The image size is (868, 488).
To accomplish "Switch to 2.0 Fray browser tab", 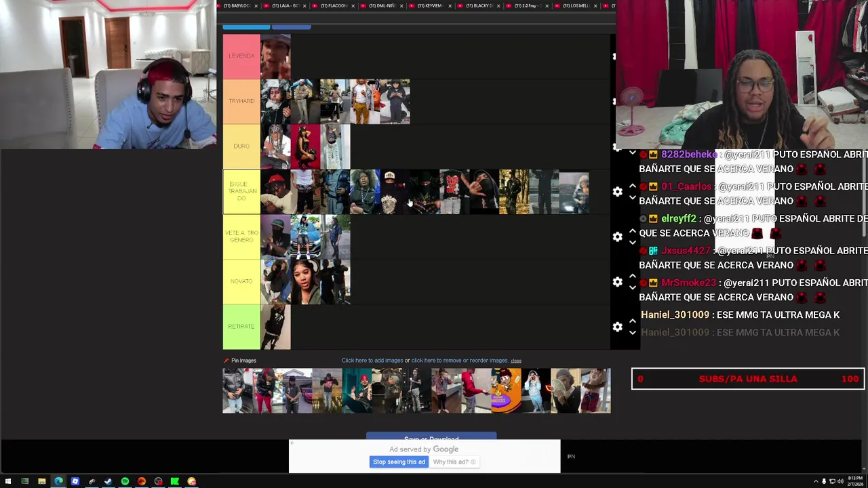I will (x=527, y=5).
